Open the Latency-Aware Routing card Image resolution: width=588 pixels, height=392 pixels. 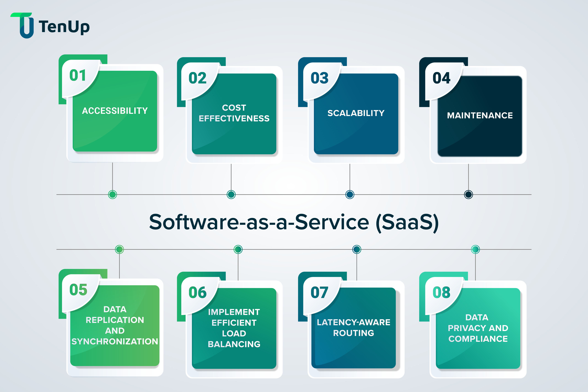[354, 328]
